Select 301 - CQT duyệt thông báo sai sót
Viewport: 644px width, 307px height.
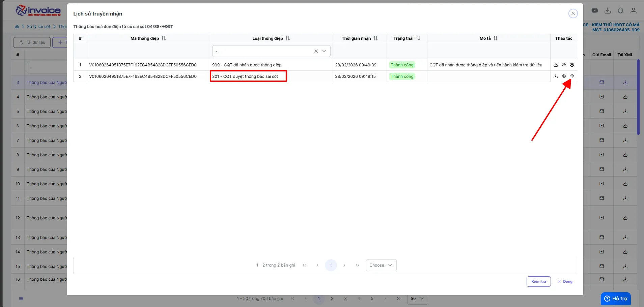(x=245, y=76)
